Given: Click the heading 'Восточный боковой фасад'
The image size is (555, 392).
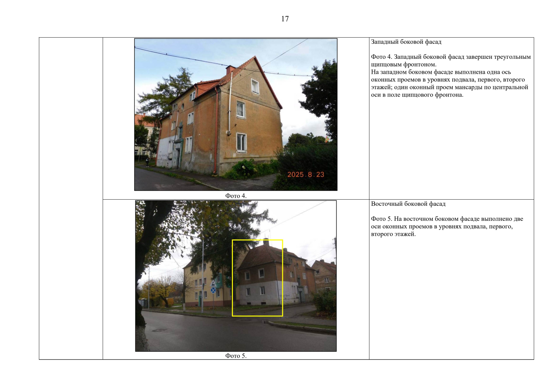Looking at the screenshot, I should tap(408, 204).
